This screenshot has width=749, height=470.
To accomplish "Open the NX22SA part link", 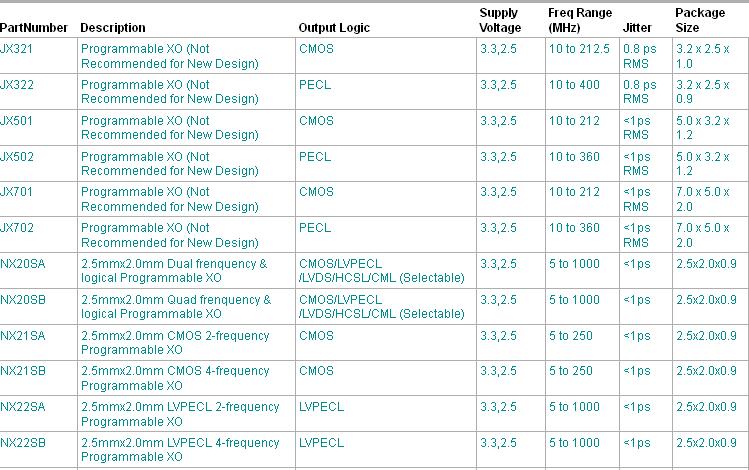I will 22,407.
